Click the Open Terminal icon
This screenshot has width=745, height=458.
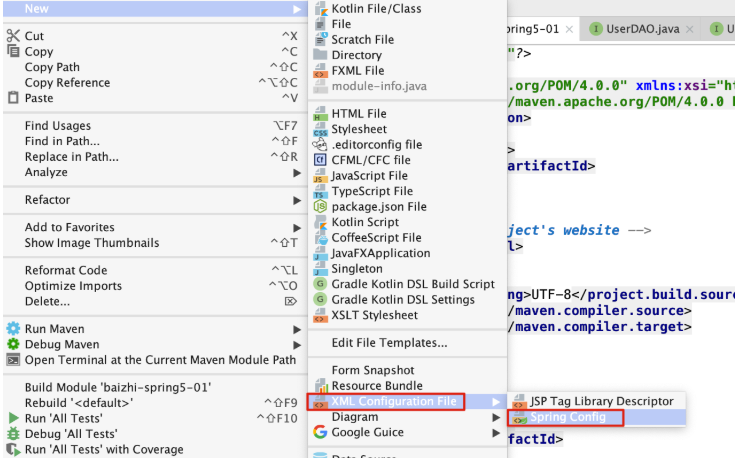[13, 360]
